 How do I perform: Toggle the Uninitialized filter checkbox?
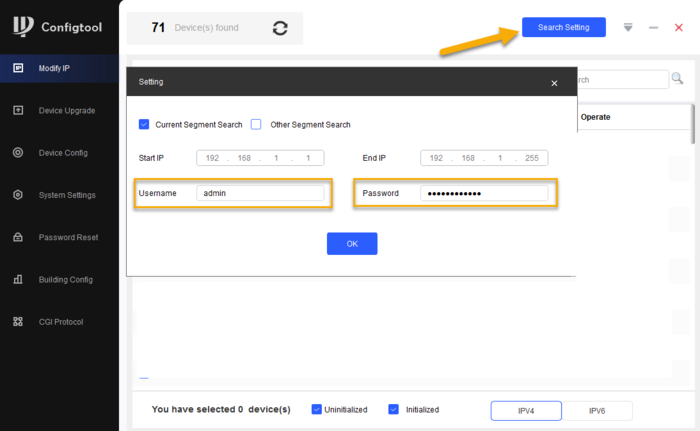click(x=316, y=409)
